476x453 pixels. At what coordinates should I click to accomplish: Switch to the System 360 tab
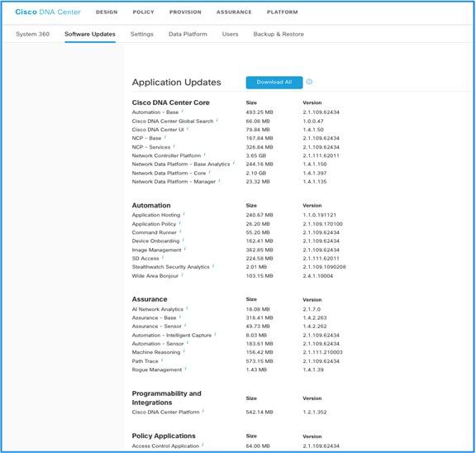tap(32, 34)
